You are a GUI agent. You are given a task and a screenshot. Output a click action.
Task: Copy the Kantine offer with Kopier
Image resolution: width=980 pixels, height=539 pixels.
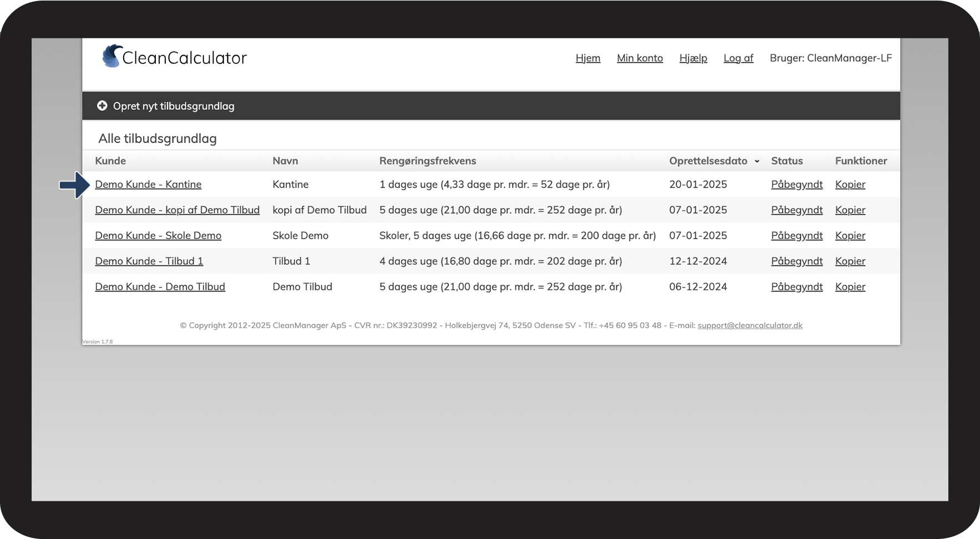tap(850, 184)
